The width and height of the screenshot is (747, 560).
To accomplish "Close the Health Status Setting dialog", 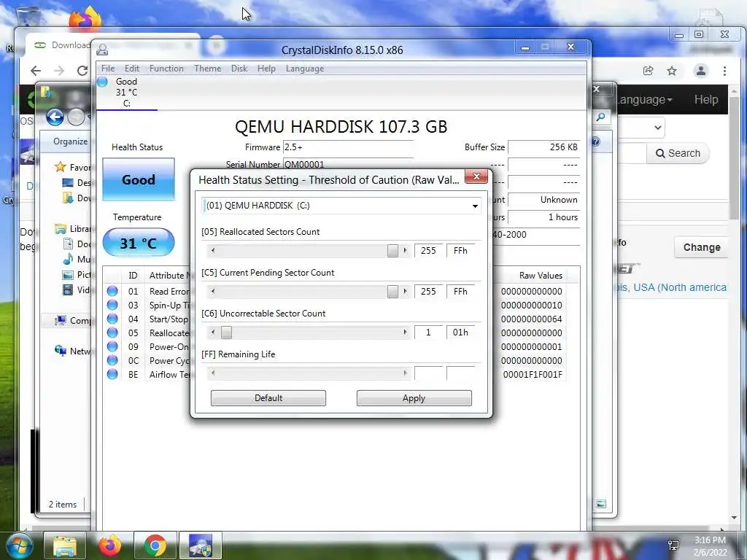I will (x=476, y=176).
